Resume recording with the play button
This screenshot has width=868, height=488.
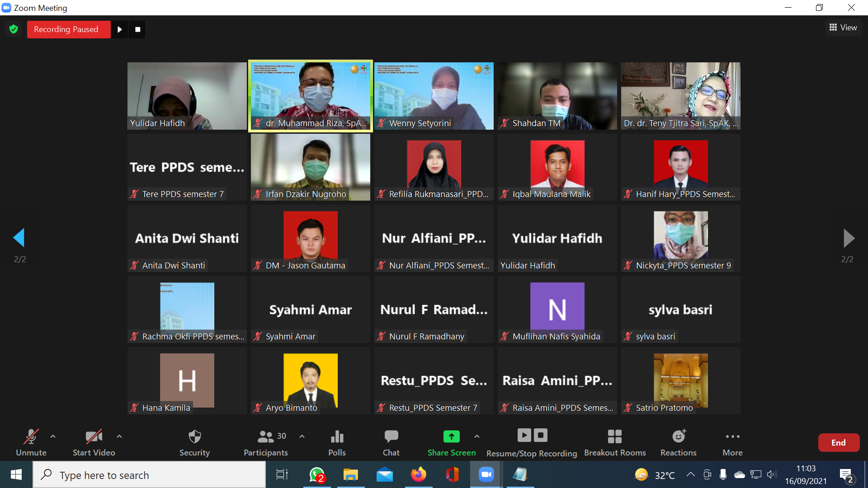(119, 29)
